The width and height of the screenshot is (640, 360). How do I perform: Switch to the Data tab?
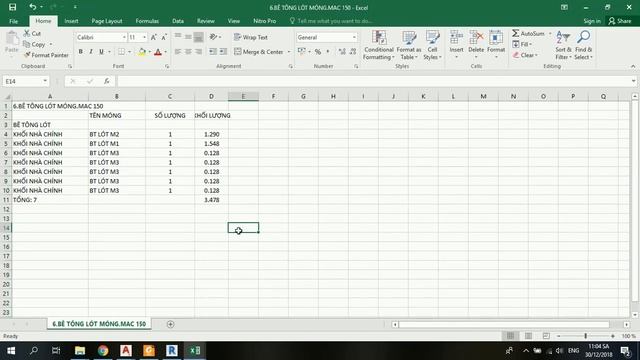tap(178, 21)
